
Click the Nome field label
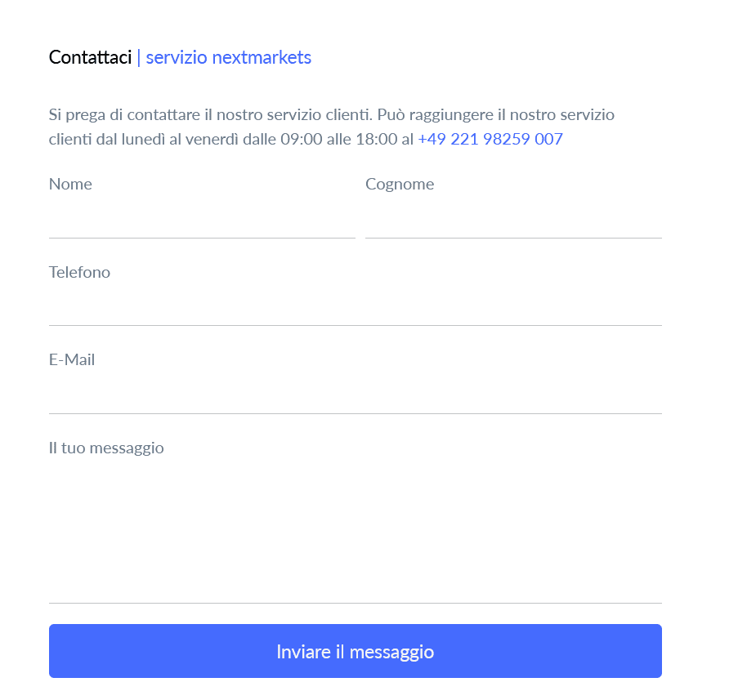coord(70,184)
